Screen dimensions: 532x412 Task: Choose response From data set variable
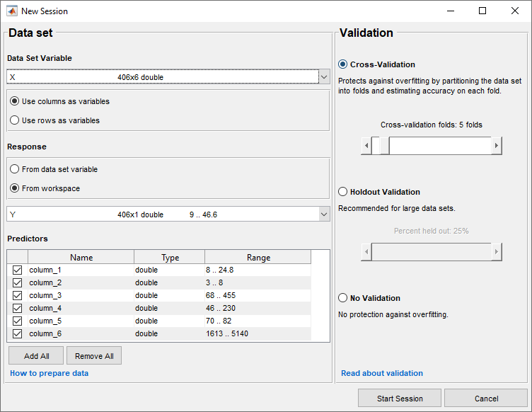(x=15, y=169)
